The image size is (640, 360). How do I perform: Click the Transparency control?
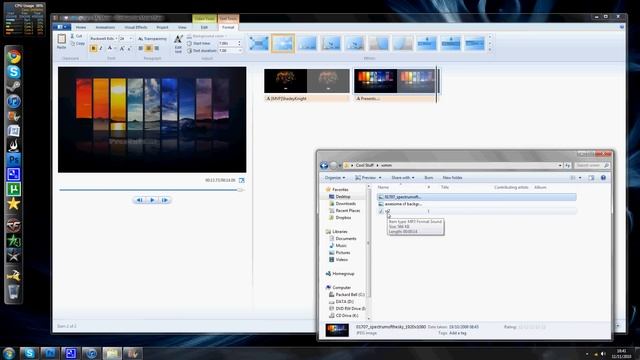pyautogui.click(x=152, y=39)
